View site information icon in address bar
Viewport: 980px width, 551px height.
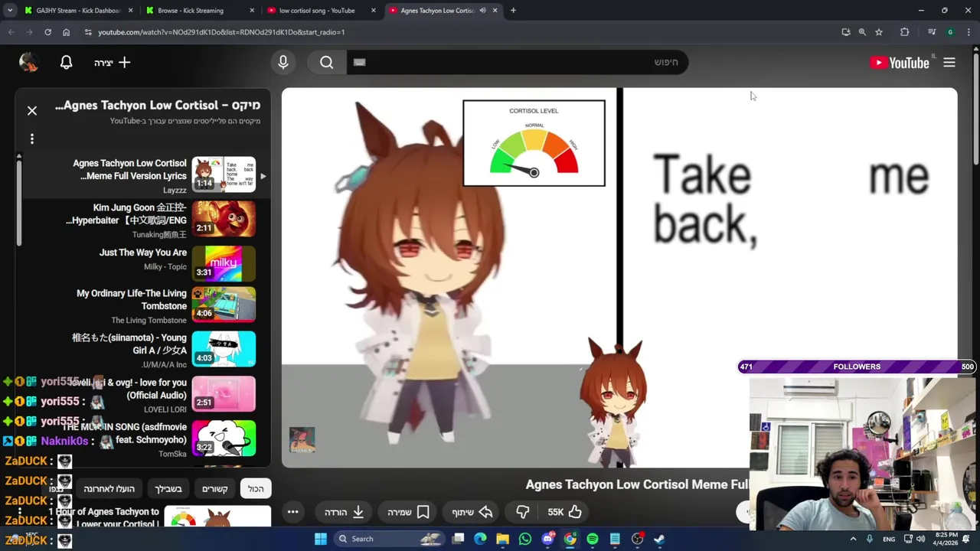(x=88, y=32)
